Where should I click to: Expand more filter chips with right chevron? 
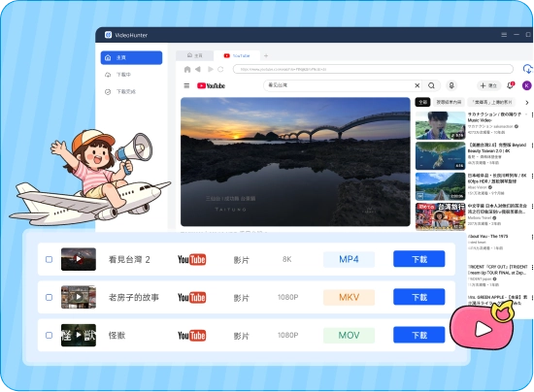pyautogui.click(x=527, y=103)
